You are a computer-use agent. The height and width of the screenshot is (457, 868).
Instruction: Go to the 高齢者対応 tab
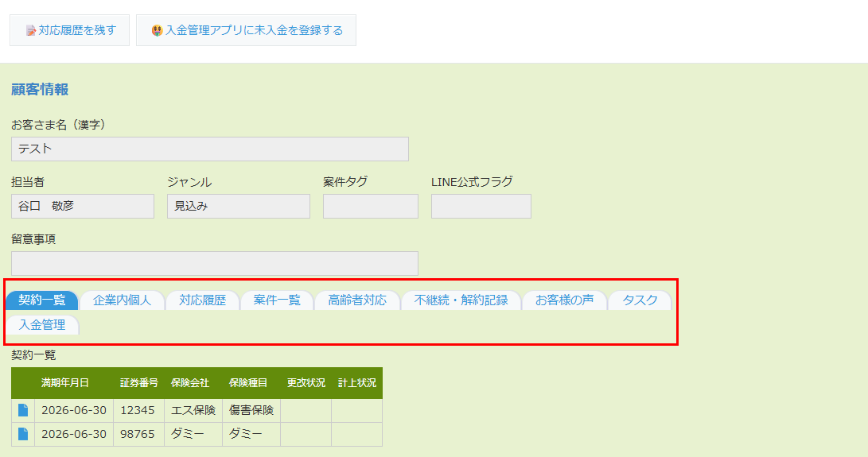click(x=357, y=300)
